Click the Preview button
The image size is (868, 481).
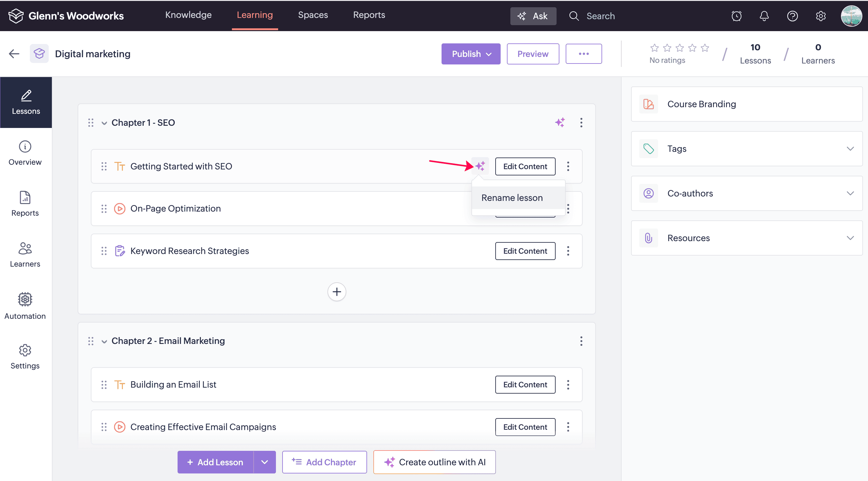coord(532,53)
